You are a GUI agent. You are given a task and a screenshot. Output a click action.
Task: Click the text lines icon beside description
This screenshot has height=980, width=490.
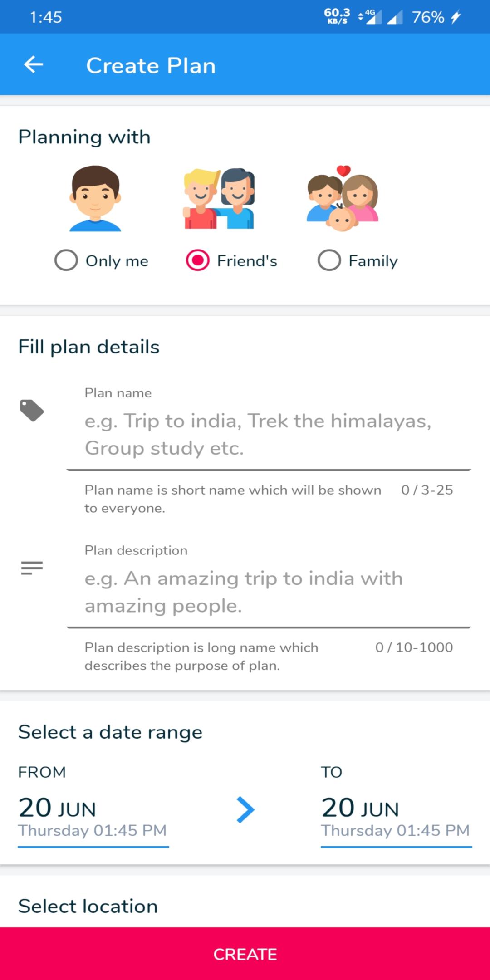32,568
